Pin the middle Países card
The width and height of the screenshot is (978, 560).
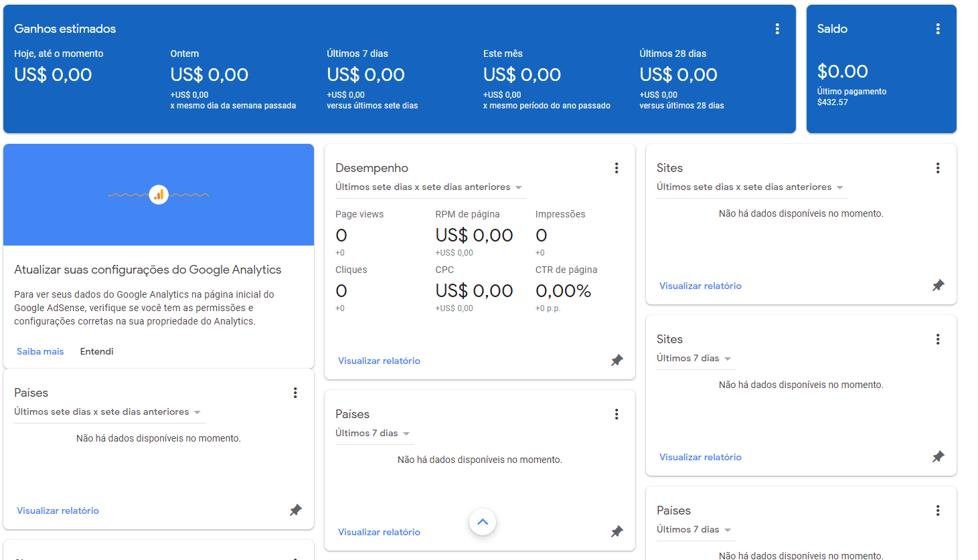coord(617,532)
